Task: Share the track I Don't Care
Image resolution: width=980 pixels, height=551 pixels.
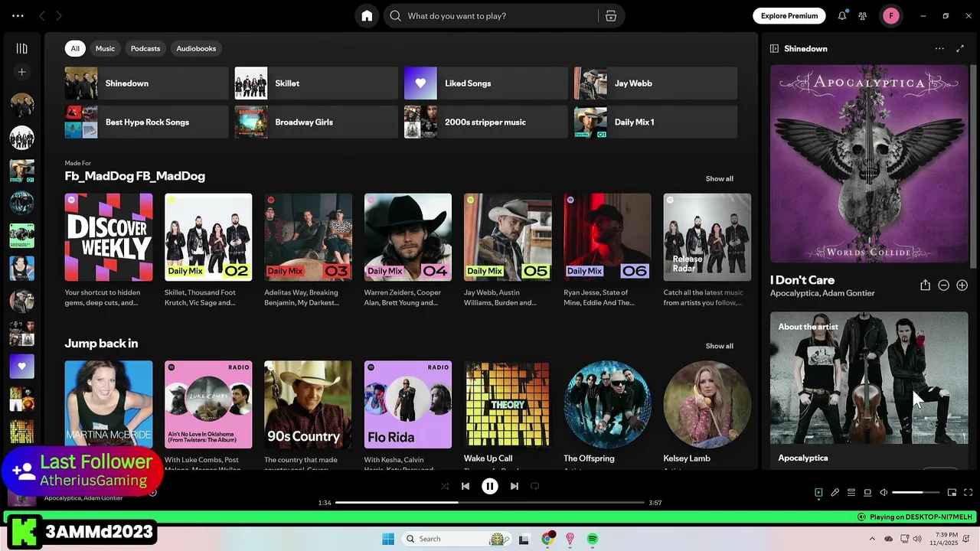Action: coord(925,285)
